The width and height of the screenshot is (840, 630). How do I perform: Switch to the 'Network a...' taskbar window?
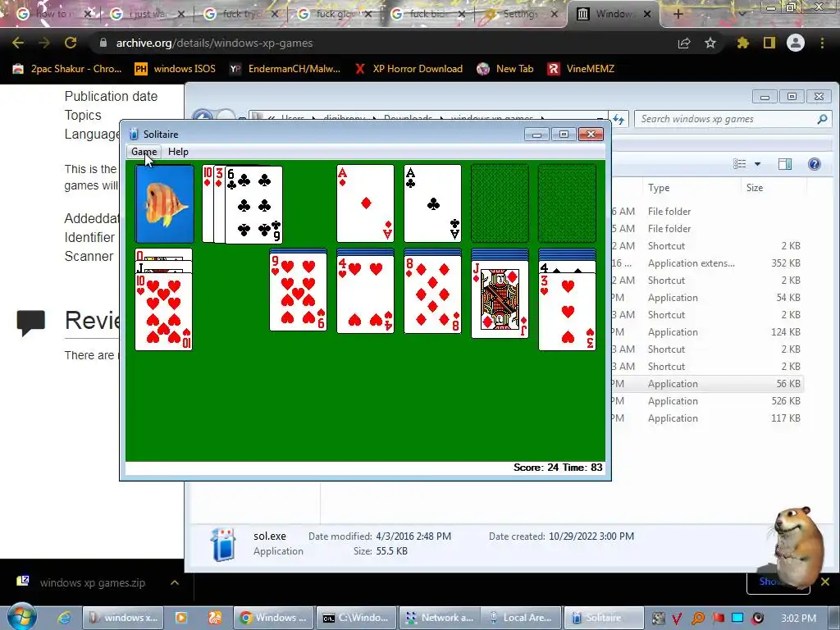coord(439,618)
